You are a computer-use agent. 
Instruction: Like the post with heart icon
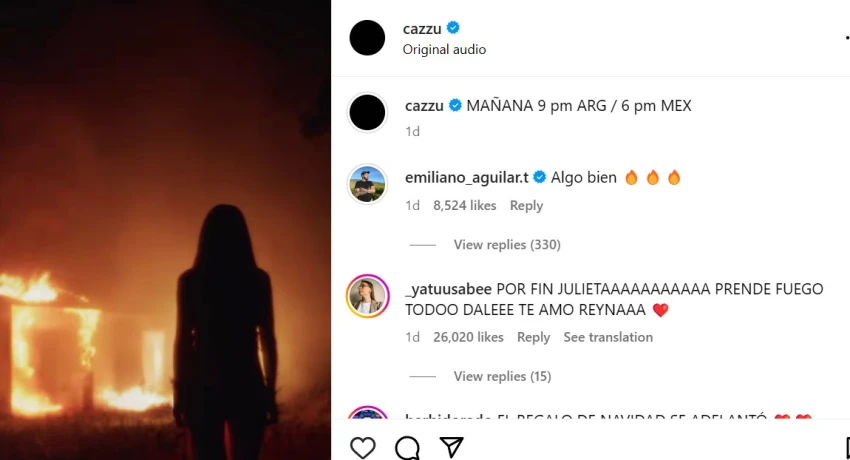[x=363, y=448]
